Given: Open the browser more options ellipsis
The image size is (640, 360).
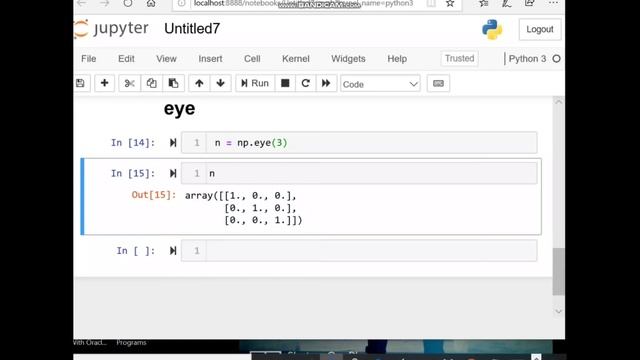Looking at the screenshot, I should [553, 3].
